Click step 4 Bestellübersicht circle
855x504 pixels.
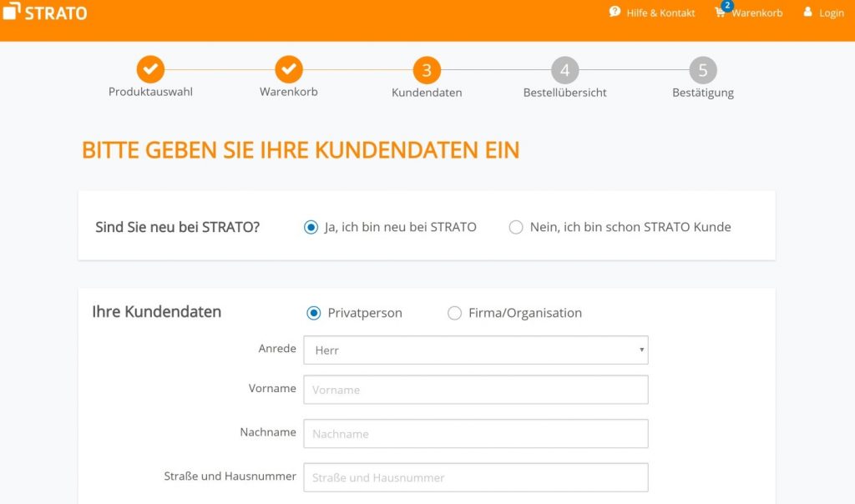click(x=565, y=70)
